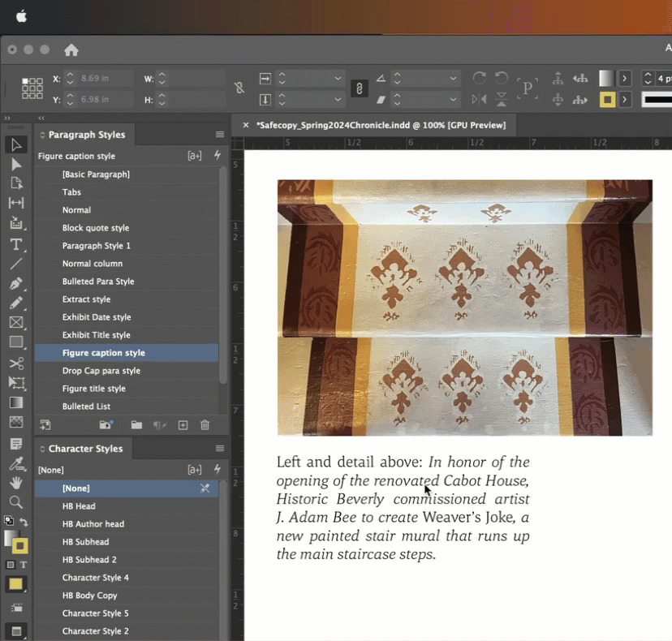Image resolution: width=672 pixels, height=641 pixels.
Task: Select the Rectangle Frame tool
Action: point(16,322)
